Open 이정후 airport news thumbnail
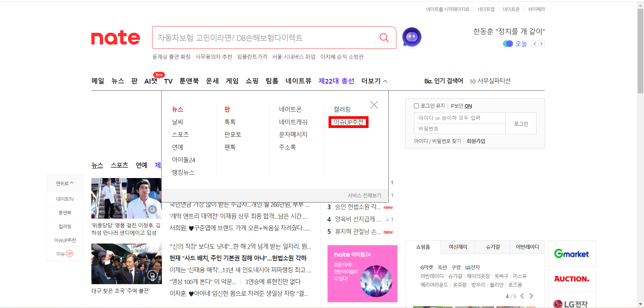Image resolution: width=644 pixels, height=308 pixels. 126,198
